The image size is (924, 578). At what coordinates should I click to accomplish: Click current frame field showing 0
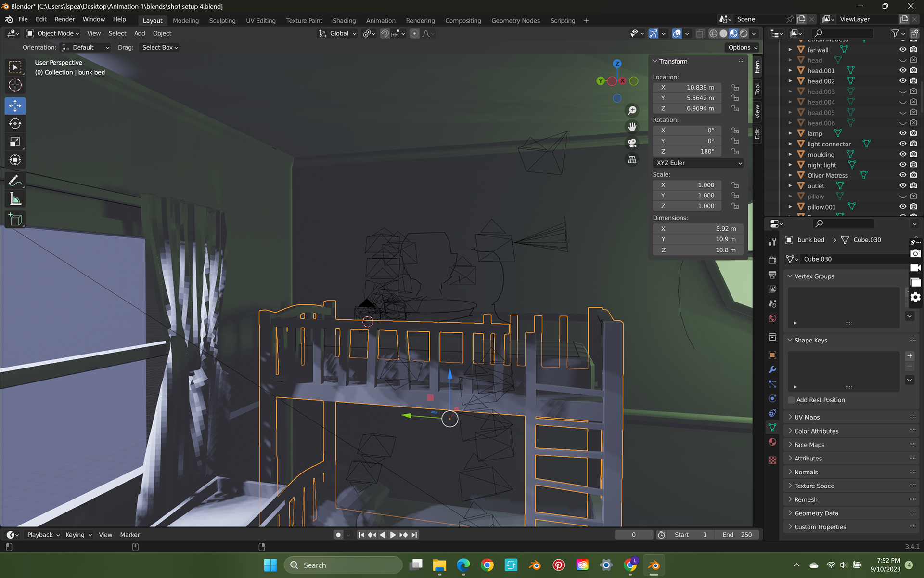click(x=634, y=535)
